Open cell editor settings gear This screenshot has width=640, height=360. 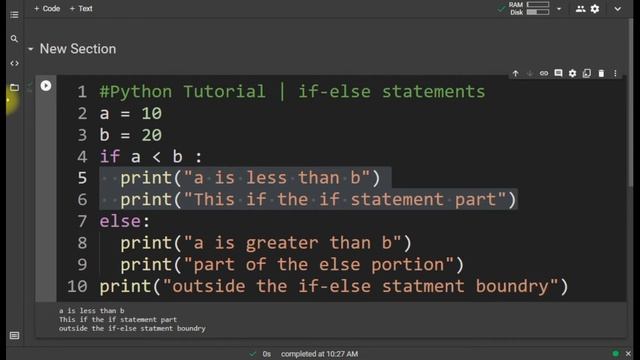coord(573,73)
